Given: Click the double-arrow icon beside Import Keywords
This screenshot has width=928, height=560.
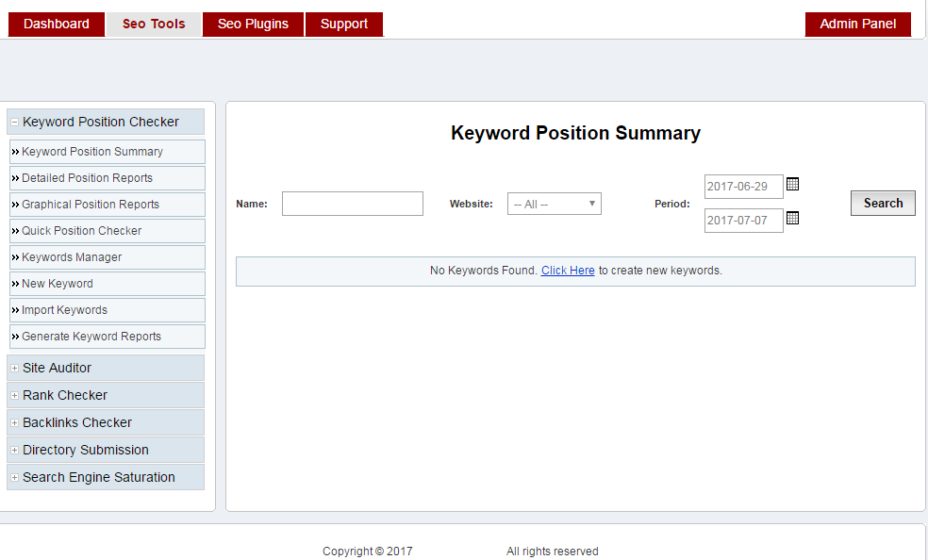Looking at the screenshot, I should 14,309.
